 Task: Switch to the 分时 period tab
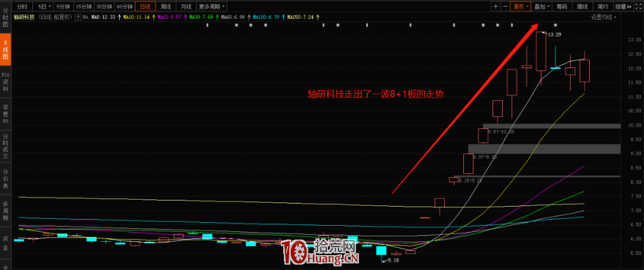tap(23, 6)
